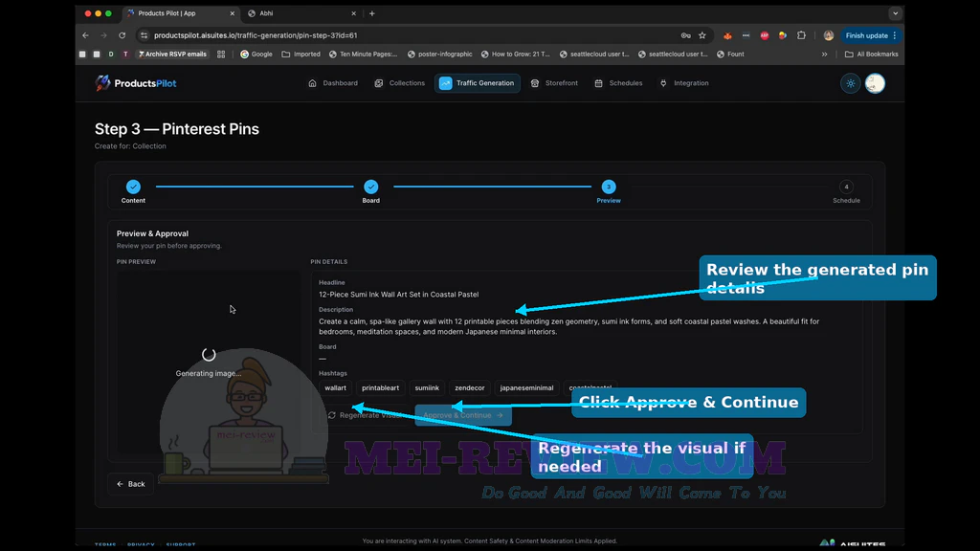Click the Preview step 3 circle
980x551 pixels.
pos(608,187)
